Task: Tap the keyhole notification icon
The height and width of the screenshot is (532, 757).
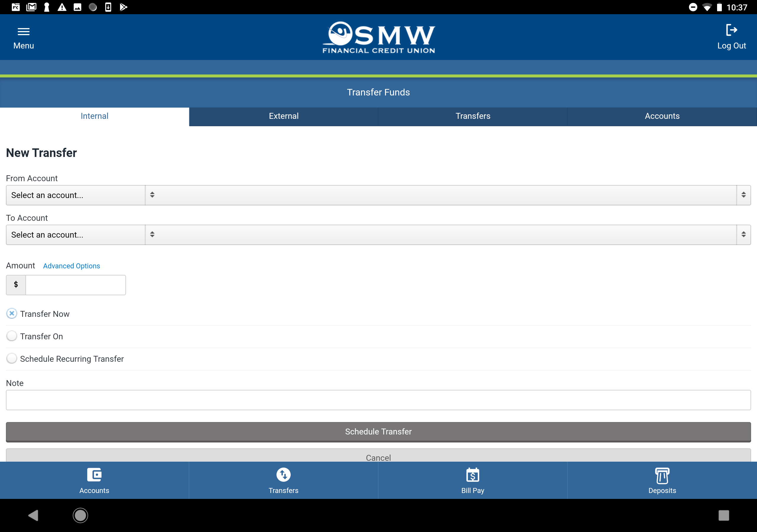Action: (47, 7)
